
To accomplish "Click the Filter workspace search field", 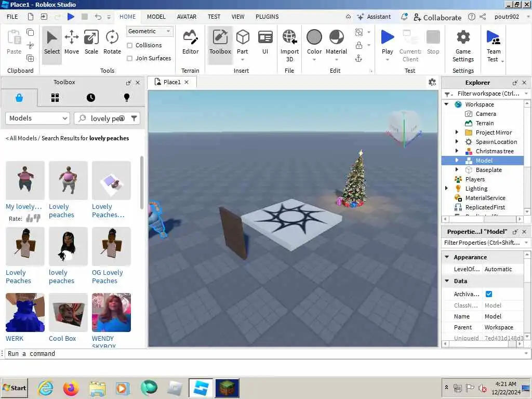I will [x=488, y=94].
